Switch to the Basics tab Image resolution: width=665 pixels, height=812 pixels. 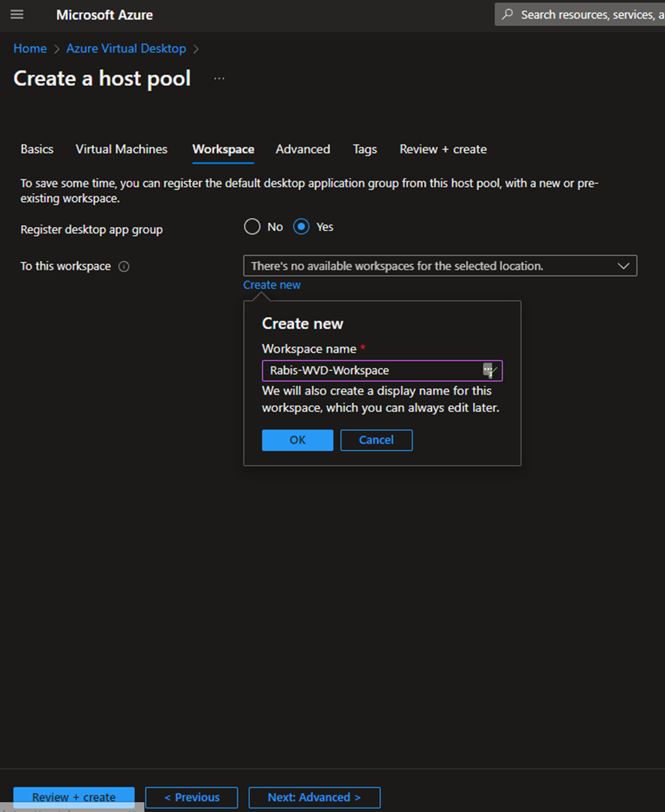[37, 149]
